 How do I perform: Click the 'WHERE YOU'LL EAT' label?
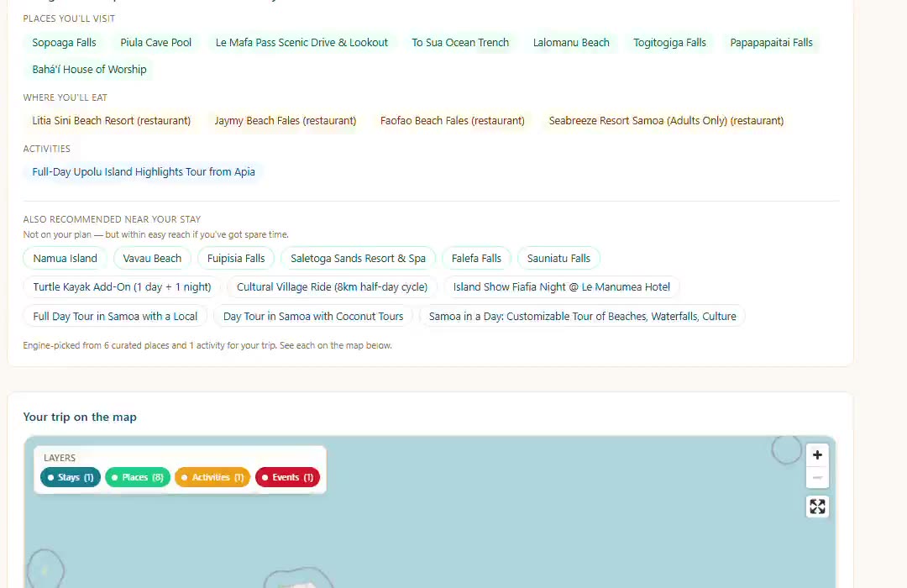pos(66,97)
